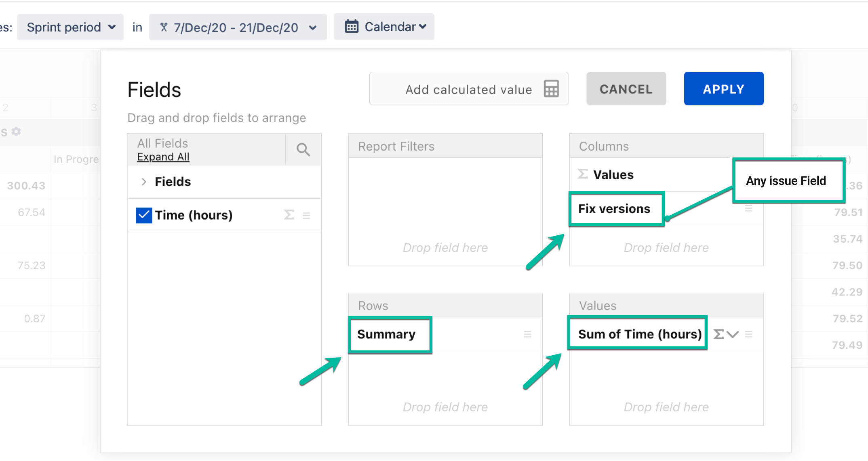868x461 pixels.
Task: Open the Calendar dropdown
Action: tap(384, 27)
